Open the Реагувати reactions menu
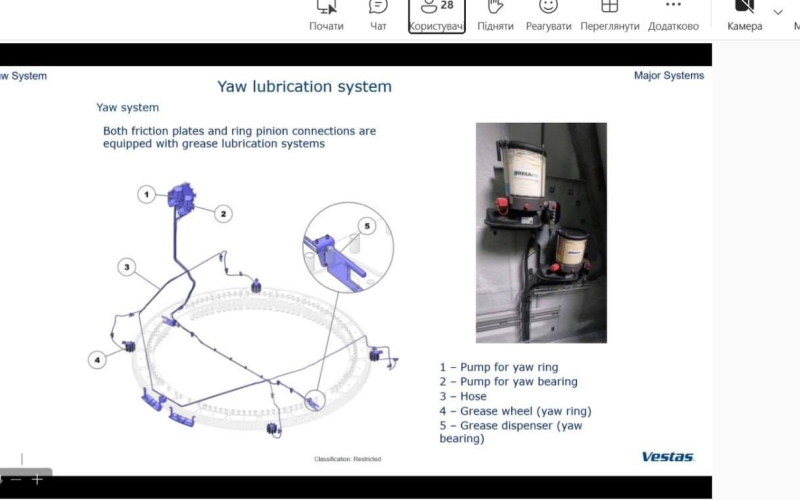Viewport: 800px width, 500px height. point(548,16)
